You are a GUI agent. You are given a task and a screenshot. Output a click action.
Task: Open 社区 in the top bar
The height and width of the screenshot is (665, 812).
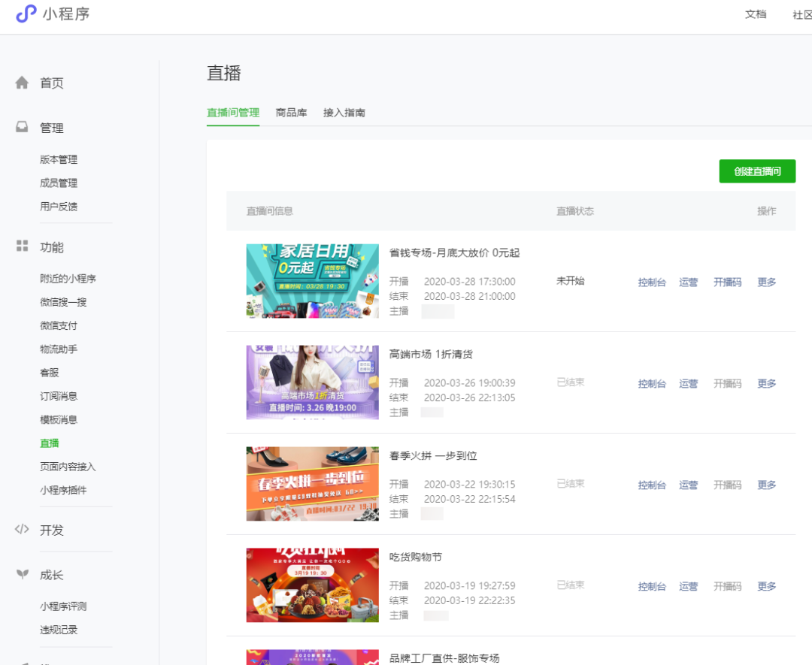tap(801, 14)
